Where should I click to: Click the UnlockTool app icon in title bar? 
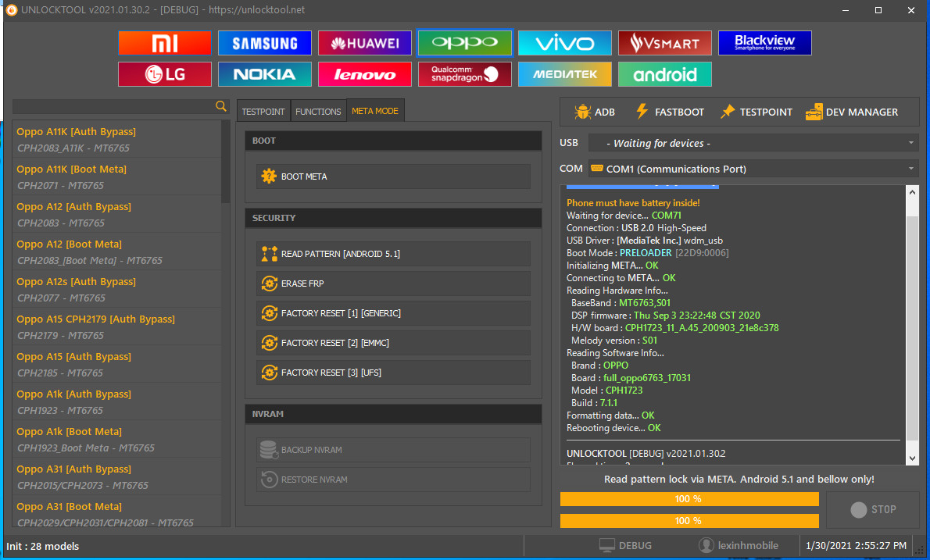click(11, 10)
